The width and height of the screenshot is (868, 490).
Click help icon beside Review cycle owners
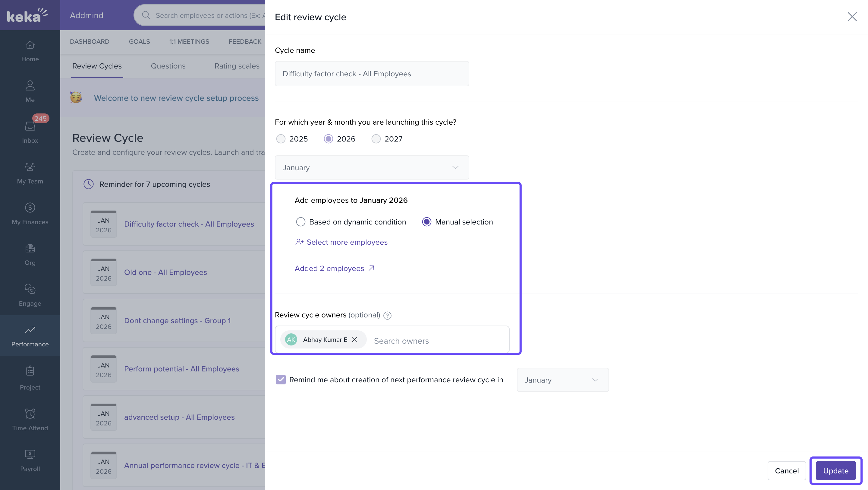[x=388, y=315]
